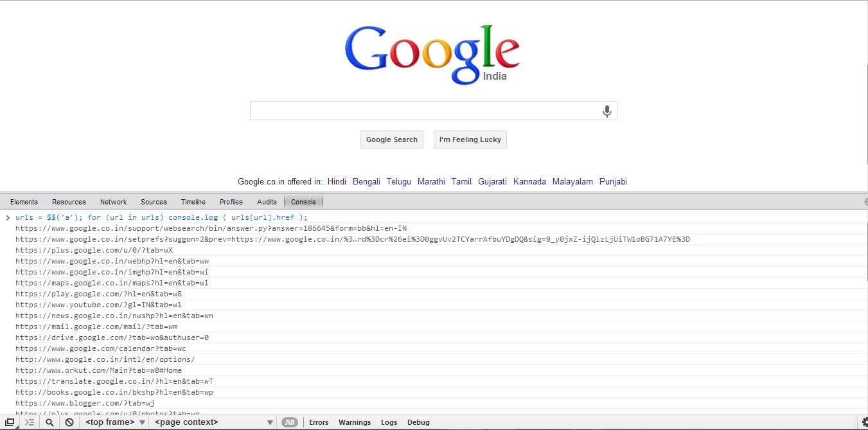The width and height of the screenshot is (868, 430).
Task: Open the Kannada language link
Action: pyautogui.click(x=529, y=182)
